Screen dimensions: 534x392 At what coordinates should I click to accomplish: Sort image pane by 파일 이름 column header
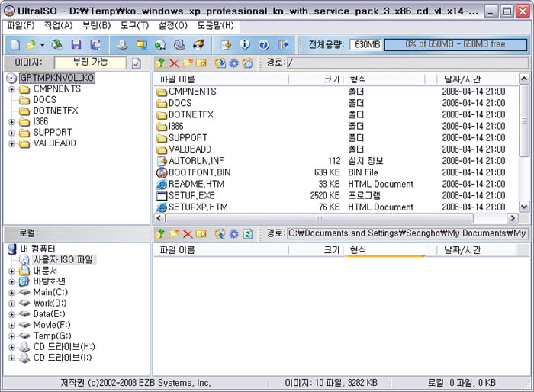click(x=220, y=79)
